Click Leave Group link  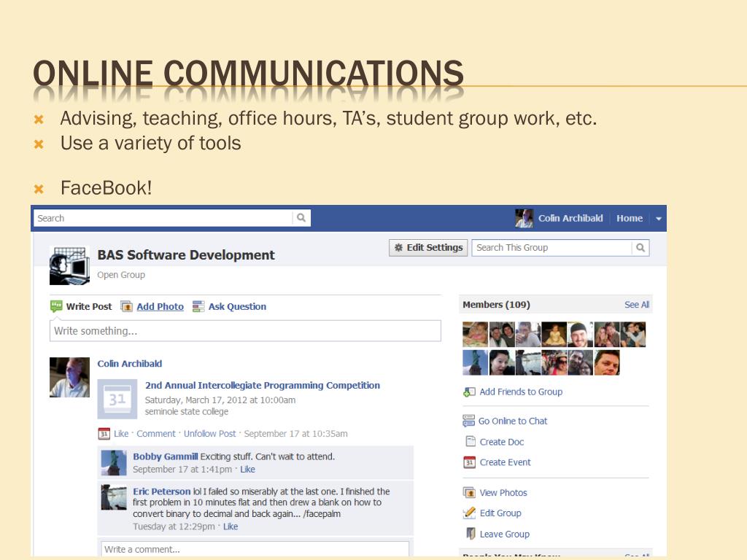(x=505, y=534)
